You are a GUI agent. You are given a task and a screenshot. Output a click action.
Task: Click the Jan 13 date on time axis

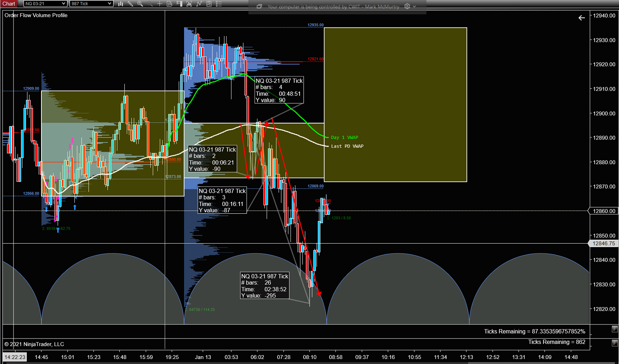point(203,357)
